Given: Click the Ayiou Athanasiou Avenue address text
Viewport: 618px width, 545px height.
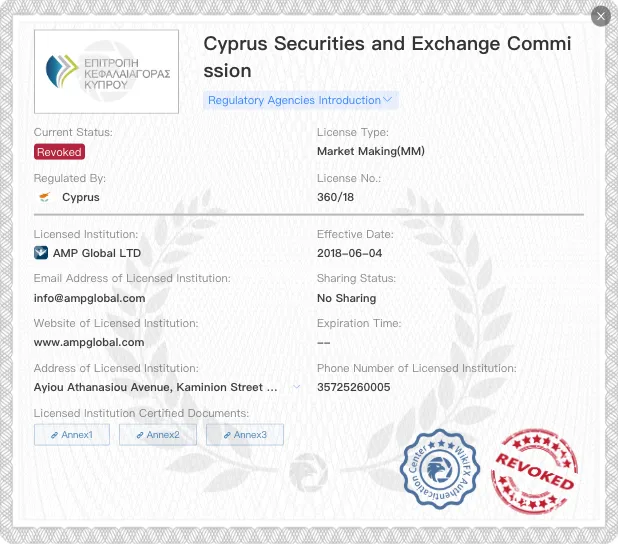Looking at the screenshot, I should (155, 387).
